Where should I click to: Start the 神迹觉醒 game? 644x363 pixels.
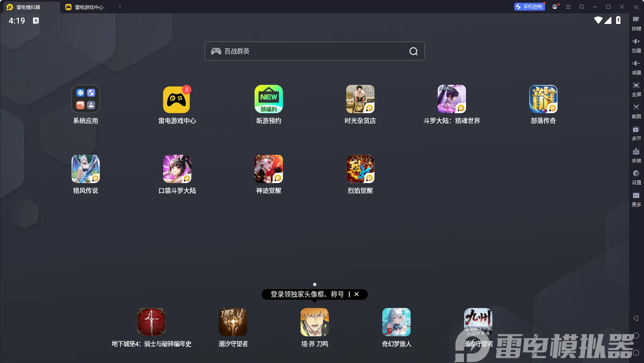[x=269, y=169]
